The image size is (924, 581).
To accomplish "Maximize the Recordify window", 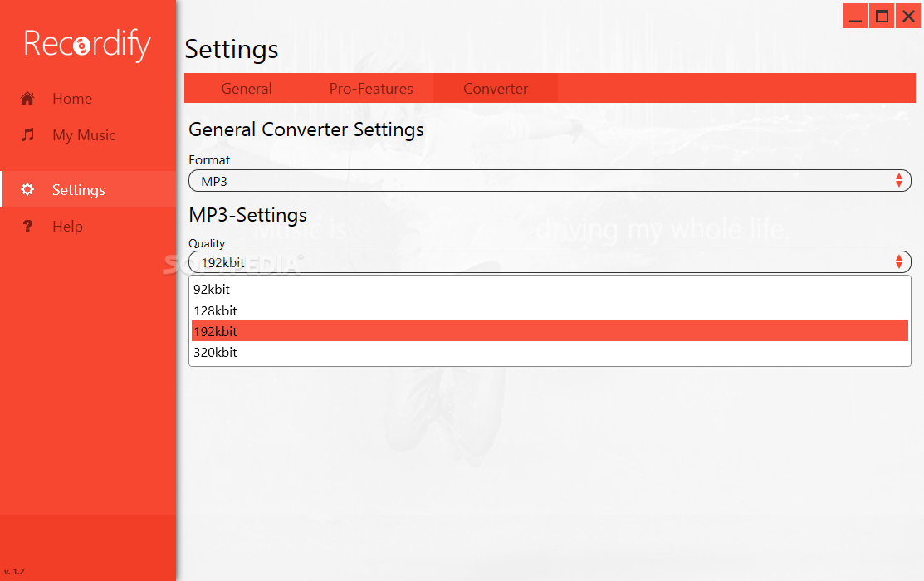I will (x=882, y=16).
